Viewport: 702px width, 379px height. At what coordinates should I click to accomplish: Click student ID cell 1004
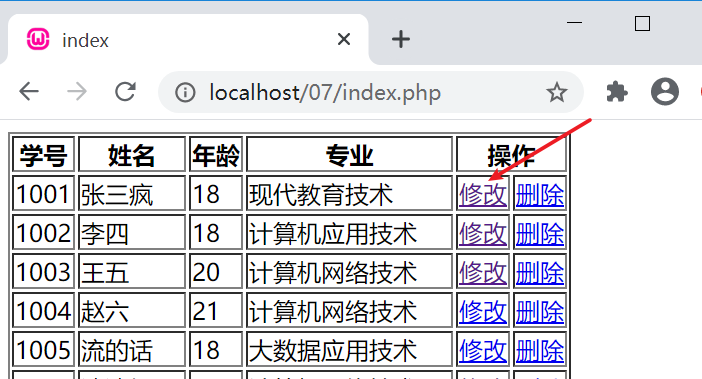43,311
